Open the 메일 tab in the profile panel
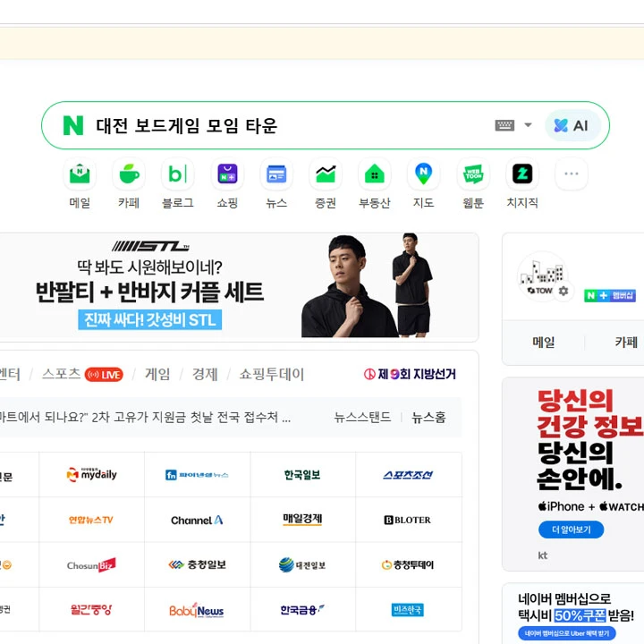The height and width of the screenshot is (644, 644). (544, 342)
